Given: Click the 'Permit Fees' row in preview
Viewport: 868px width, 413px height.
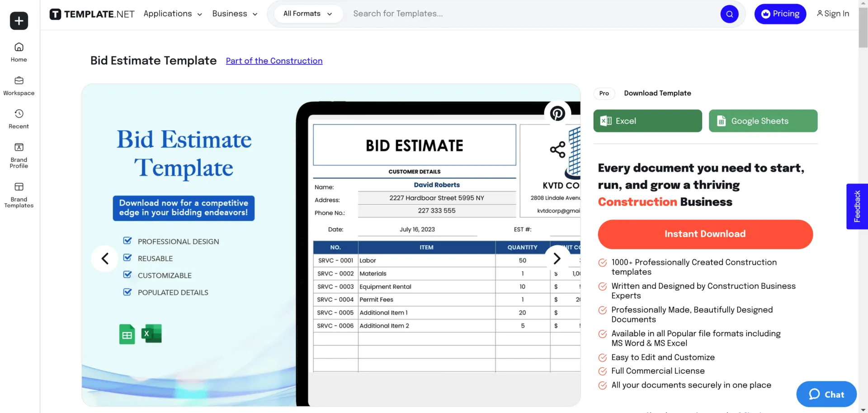Looking at the screenshot, I should 447,300.
